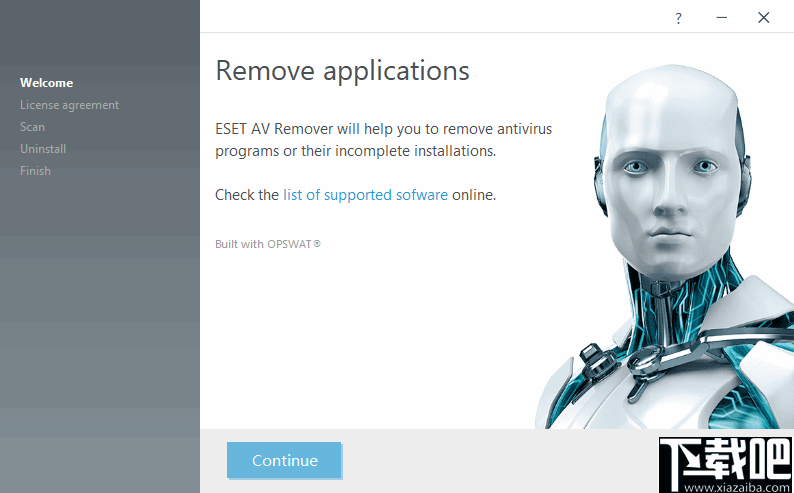Screen dimensions: 794x493
Task: Select the License agreement step
Action: coord(69,105)
